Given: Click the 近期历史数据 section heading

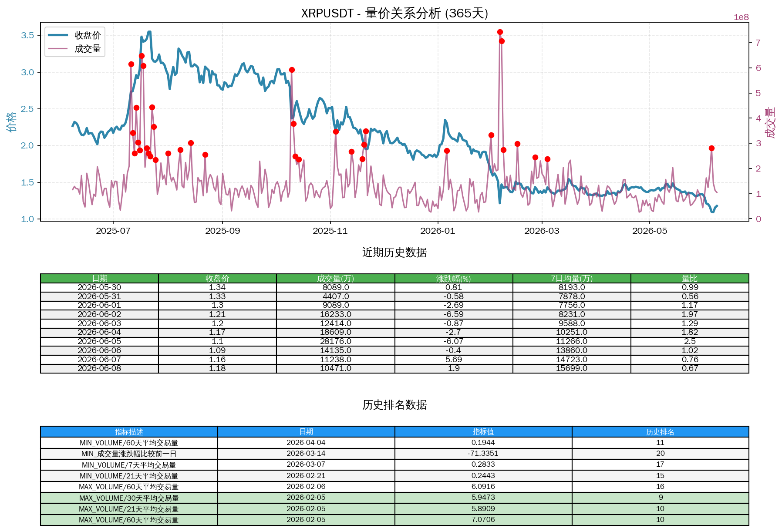Looking at the screenshot, I should click(394, 253).
